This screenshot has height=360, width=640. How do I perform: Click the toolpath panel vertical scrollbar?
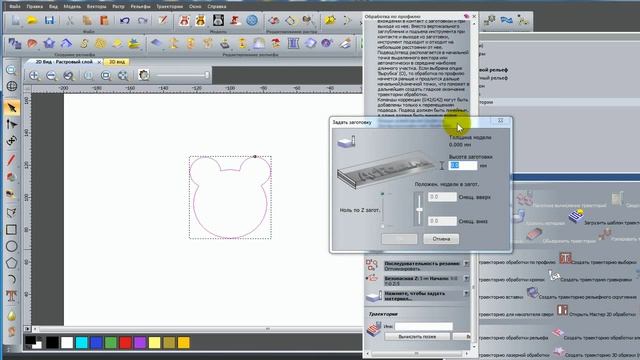tap(474, 184)
